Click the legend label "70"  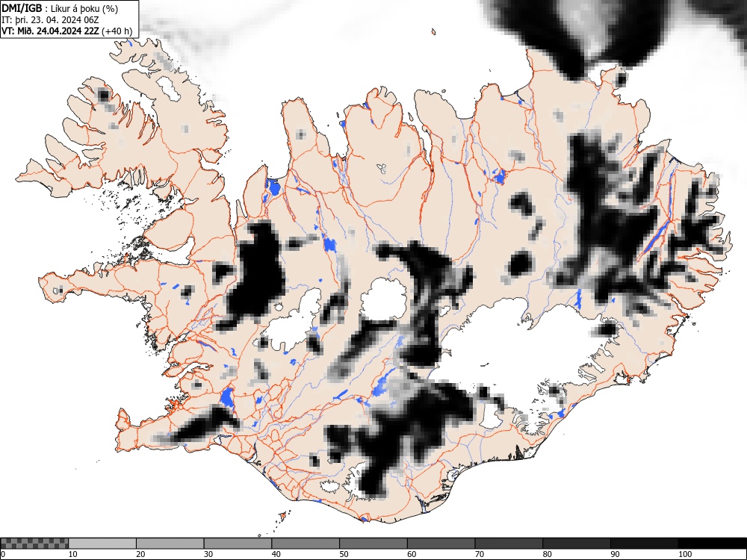[x=479, y=554]
